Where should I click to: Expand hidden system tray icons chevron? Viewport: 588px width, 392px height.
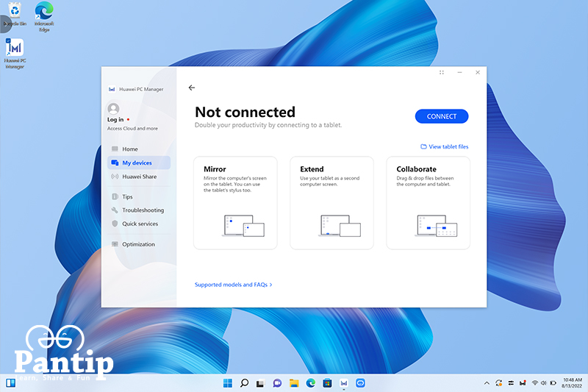click(487, 383)
